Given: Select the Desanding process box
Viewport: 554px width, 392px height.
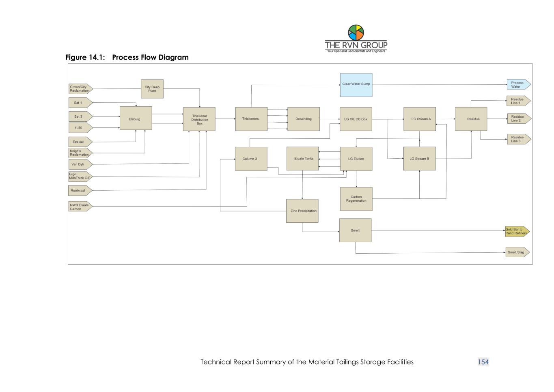Looking at the screenshot, I should point(304,119).
